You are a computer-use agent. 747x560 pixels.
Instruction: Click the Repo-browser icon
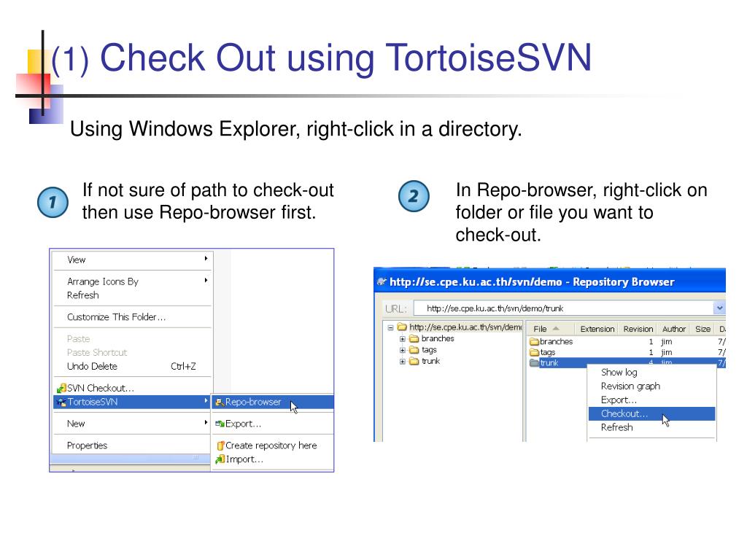click(x=220, y=402)
